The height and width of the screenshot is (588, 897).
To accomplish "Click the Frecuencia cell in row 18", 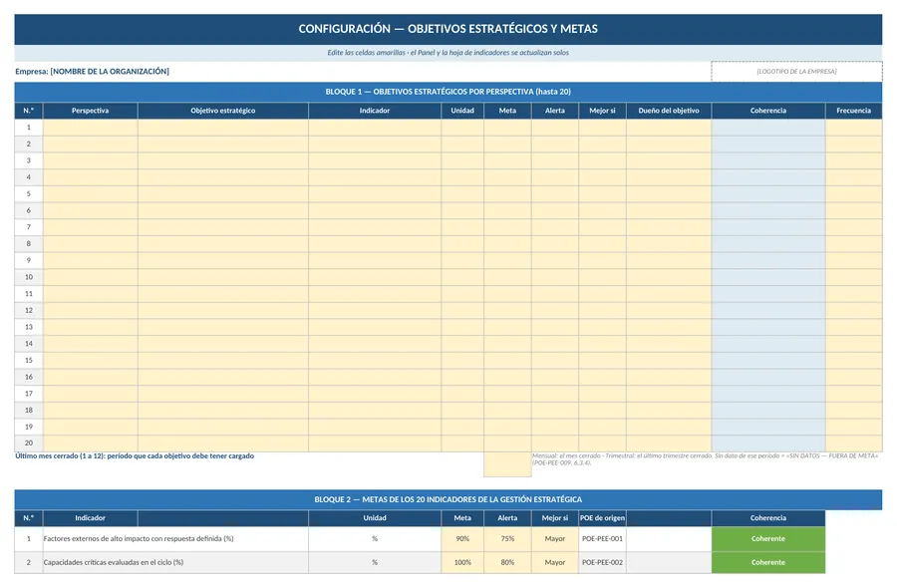I will point(853,411).
